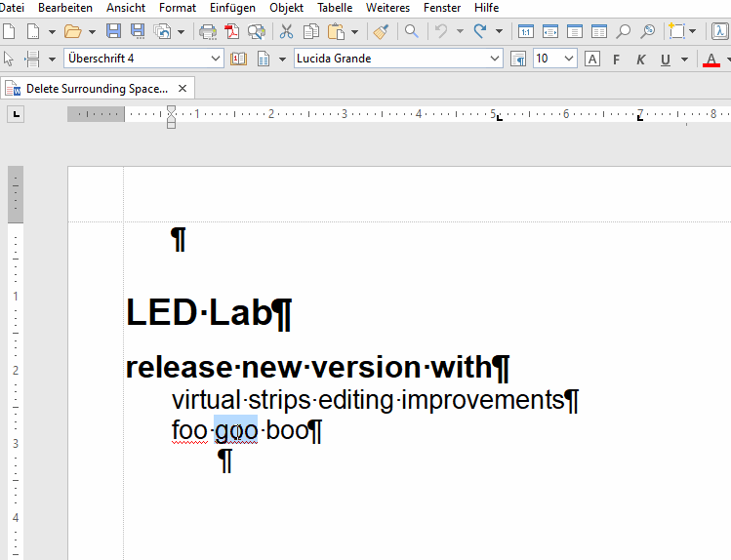Click the word boo in document
The image size is (731, 560).
pyautogui.click(x=286, y=430)
